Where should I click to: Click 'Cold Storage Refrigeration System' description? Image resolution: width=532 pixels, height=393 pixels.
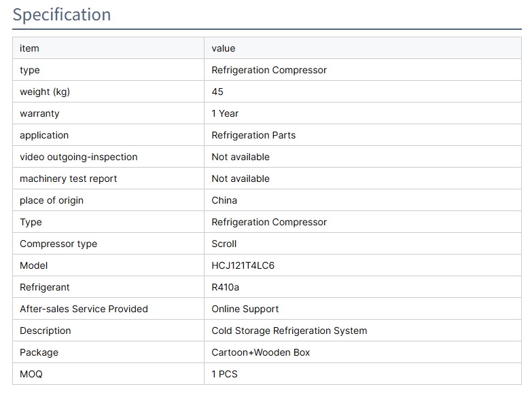coord(289,331)
